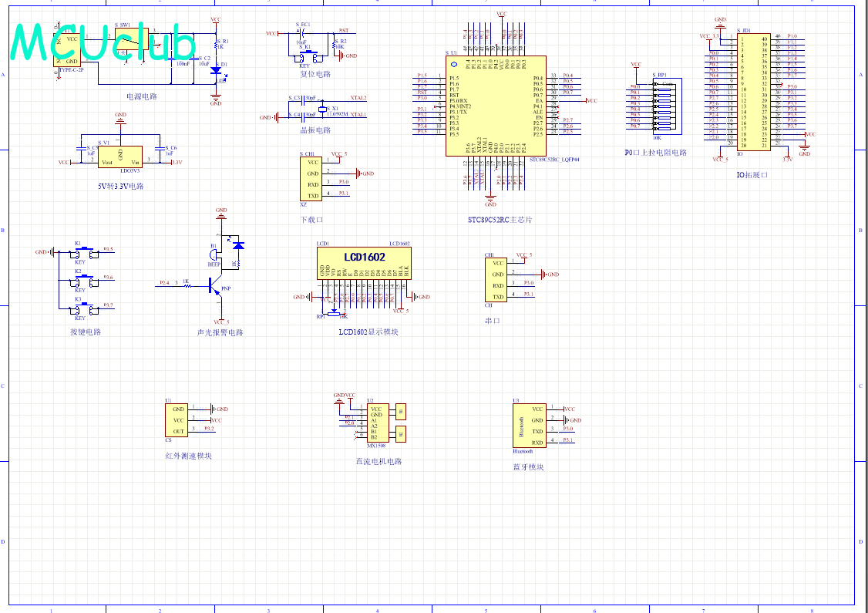This screenshot has height=613, width=868.
Task: Select the U3 Bluetooth module block
Action: (530, 426)
